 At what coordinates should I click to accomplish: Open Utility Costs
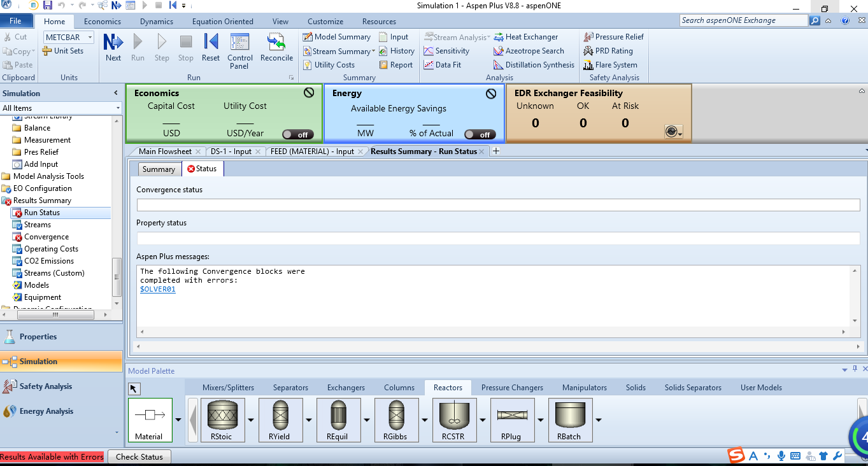329,65
